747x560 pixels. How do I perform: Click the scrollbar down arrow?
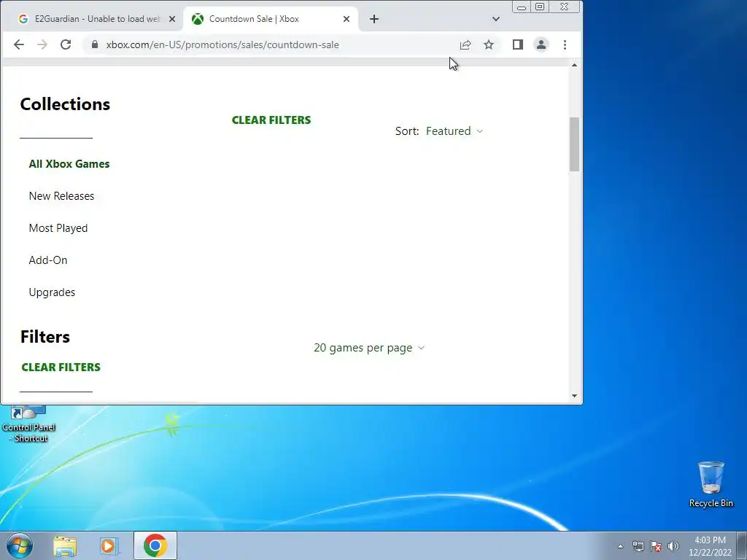point(574,396)
